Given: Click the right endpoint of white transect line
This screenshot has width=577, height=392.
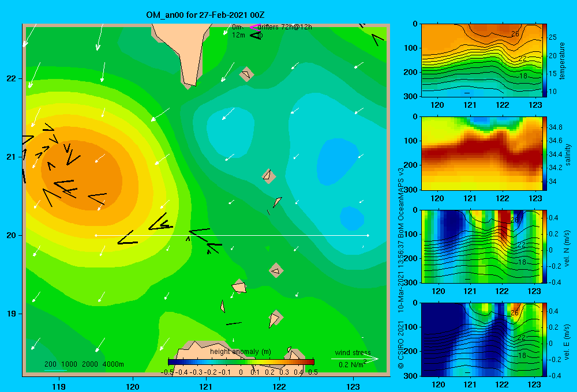Looking at the screenshot, I should pos(368,235).
